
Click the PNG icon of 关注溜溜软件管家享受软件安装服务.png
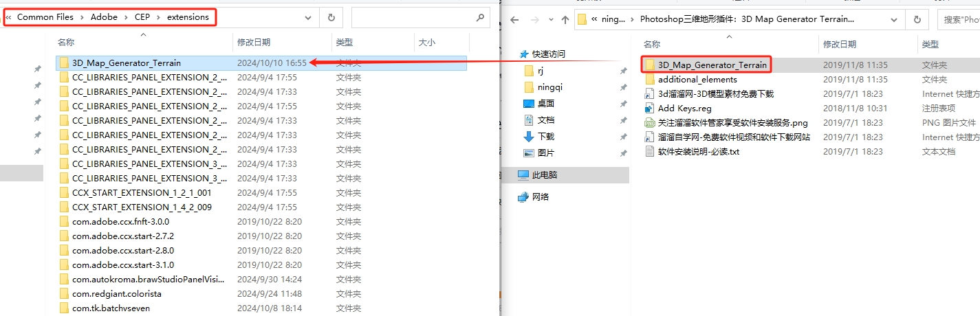[649, 122]
